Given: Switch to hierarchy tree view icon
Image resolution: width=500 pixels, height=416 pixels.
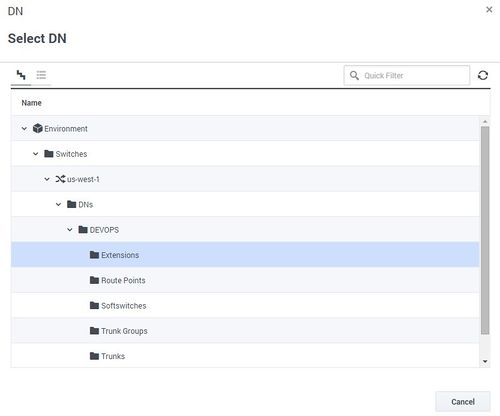Looking at the screenshot, I should (21, 75).
